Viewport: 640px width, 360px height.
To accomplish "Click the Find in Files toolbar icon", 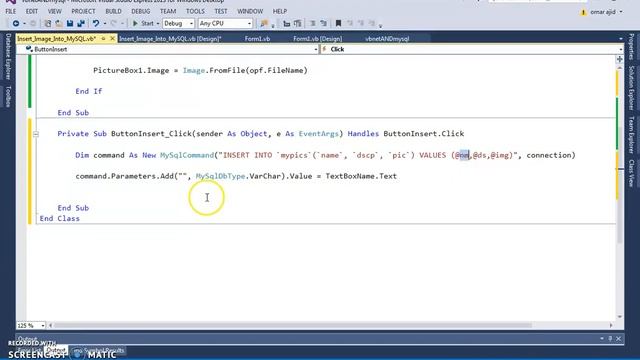I will pos(264,24).
